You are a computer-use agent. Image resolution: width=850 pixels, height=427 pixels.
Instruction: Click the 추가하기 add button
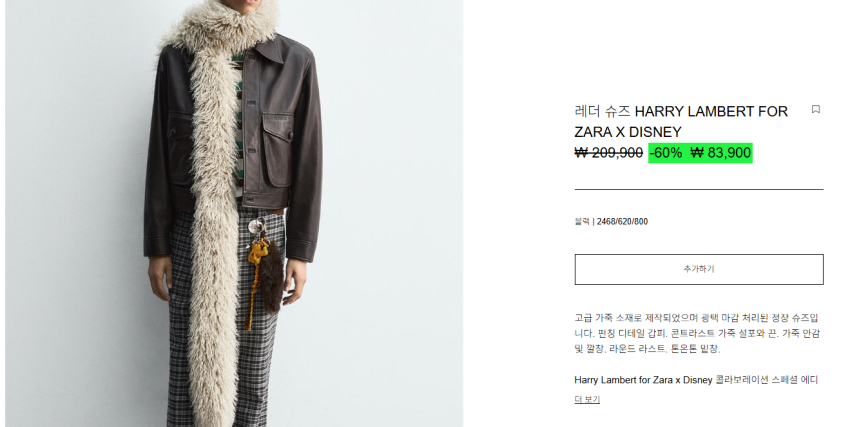[x=699, y=269]
